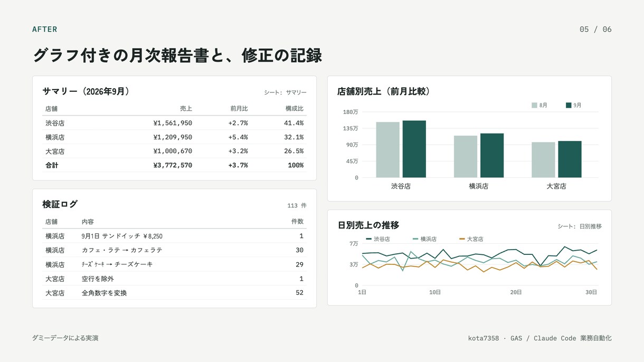Select the 大宮店 line legend marker
Image resolution: width=644 pixels, height=362 pixels.
coord(462,239)
